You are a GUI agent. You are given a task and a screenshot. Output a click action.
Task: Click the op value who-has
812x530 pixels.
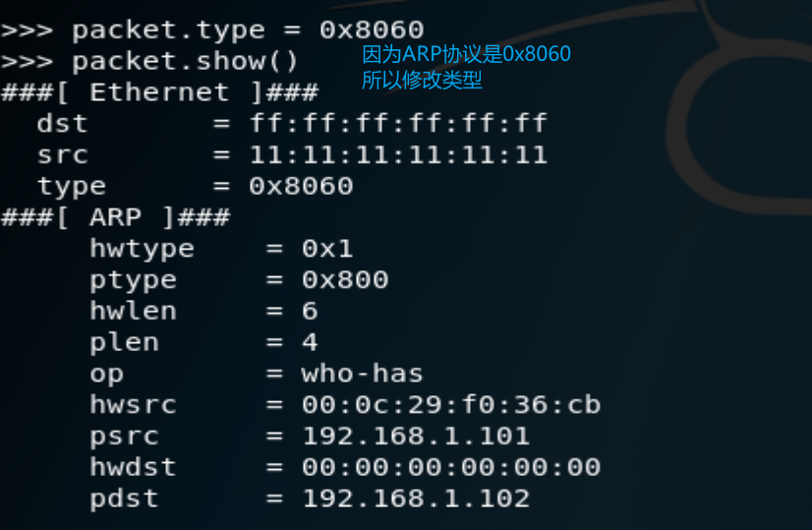(x=363, y=373)
